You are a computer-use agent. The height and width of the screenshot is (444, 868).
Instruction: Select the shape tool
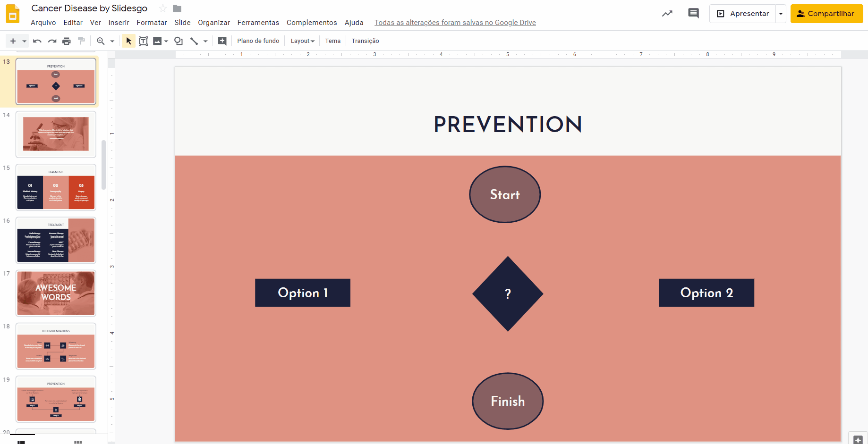(x=179, y=41)
